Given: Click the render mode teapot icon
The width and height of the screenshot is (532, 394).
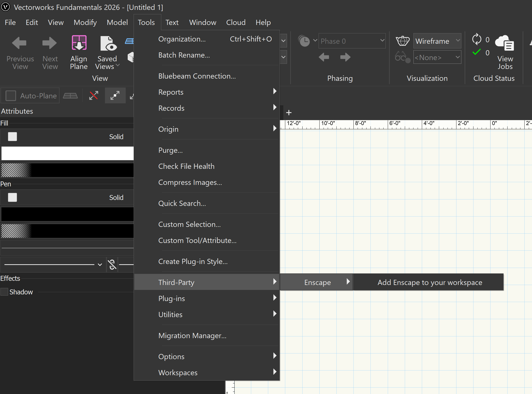Looking at the screenshot, I should tap(403, 41).
